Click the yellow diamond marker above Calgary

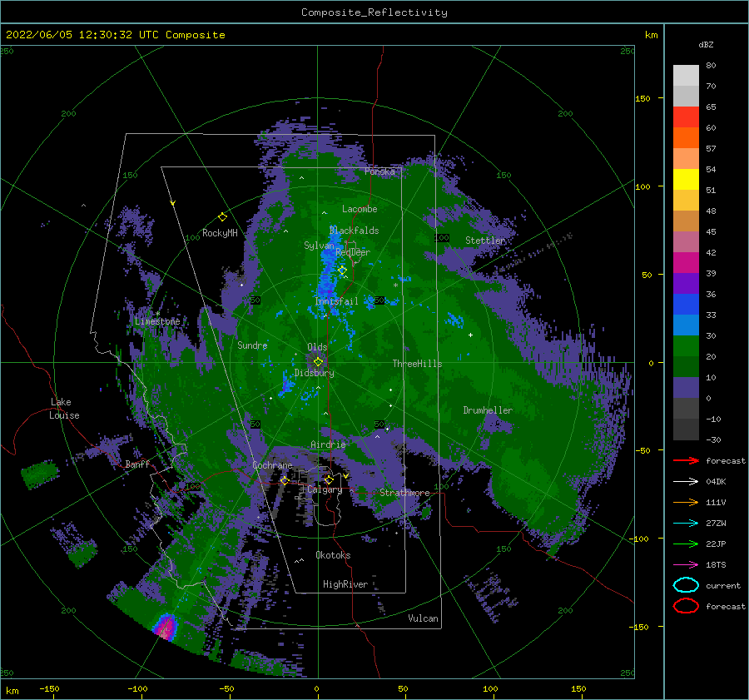(x=329, y=479)
